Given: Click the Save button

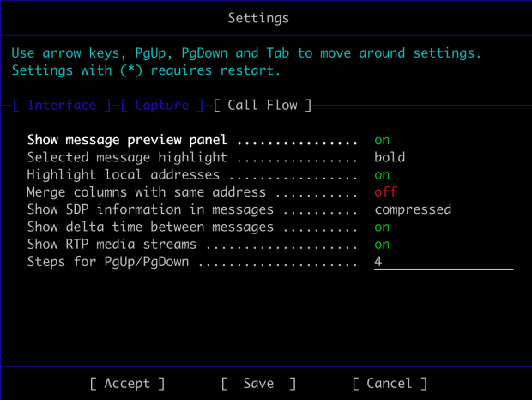Looking at the screenshot, I should (x=258, y=384).
